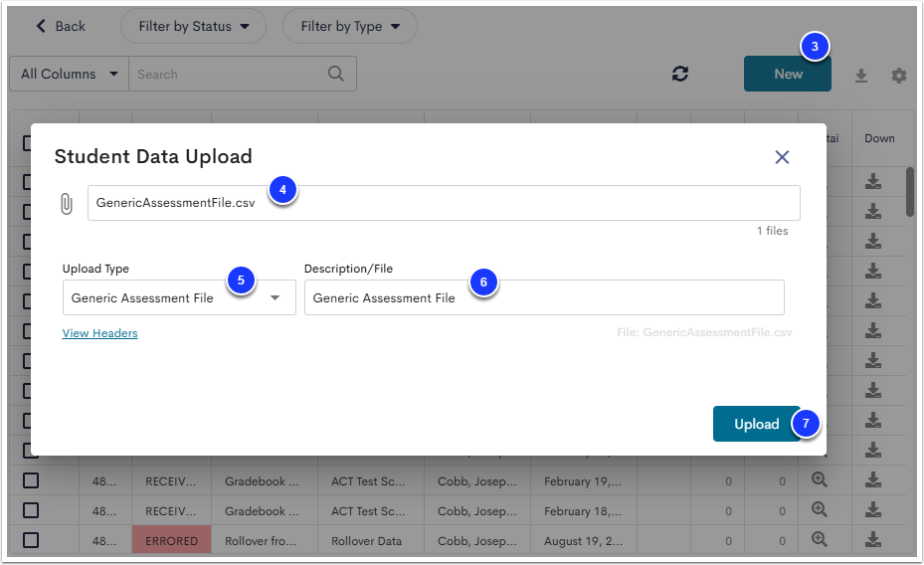The width and height of the screenshot is (924, 565).
Task: Download the February 19 row file
Action: click(x=872, y=480)
